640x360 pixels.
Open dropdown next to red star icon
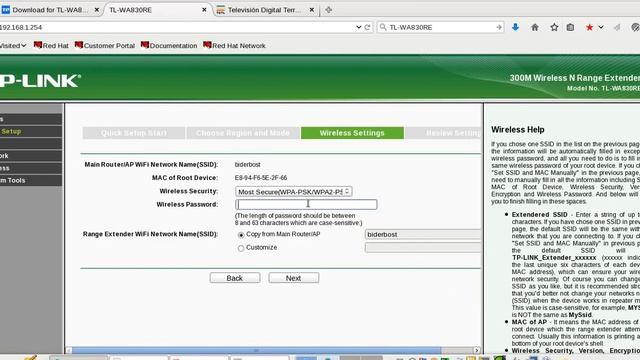point(601,27)
